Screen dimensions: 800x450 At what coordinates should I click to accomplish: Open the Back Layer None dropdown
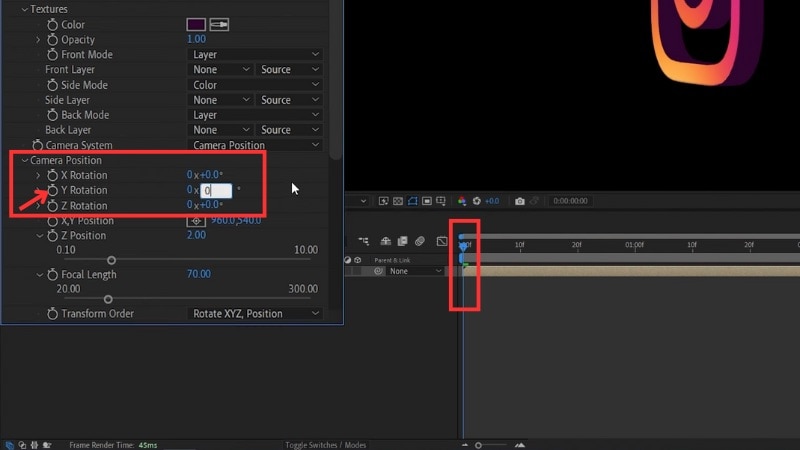[220, 130]
